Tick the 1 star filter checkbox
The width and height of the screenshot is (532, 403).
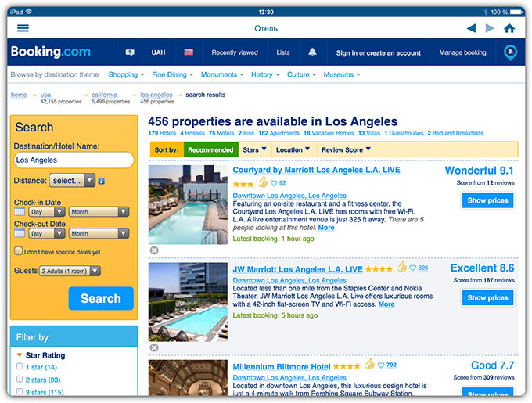coord(20,366)
